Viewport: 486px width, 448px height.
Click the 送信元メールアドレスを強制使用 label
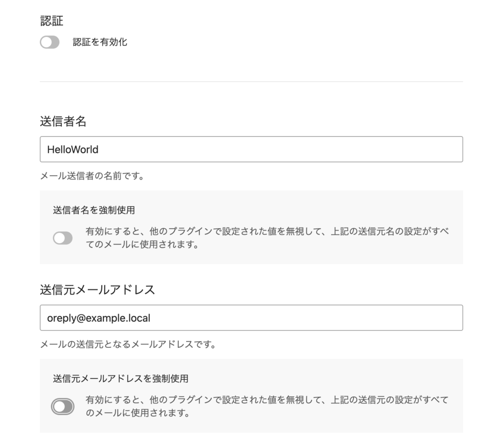pos(121,378)
